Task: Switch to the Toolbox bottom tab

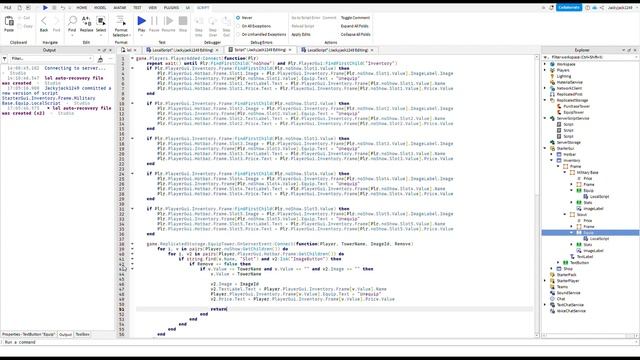Action: coord(82,334)
